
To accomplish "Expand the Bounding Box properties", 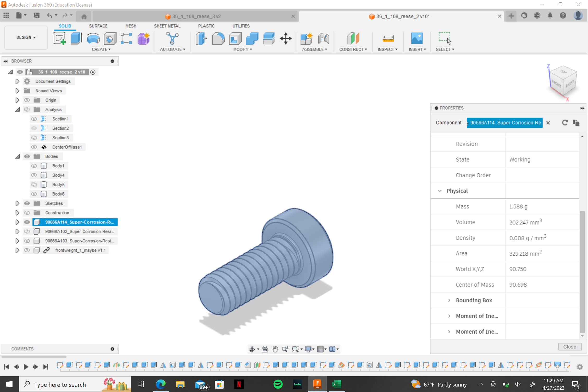I will pyautogui.click(x=449, y=300).
